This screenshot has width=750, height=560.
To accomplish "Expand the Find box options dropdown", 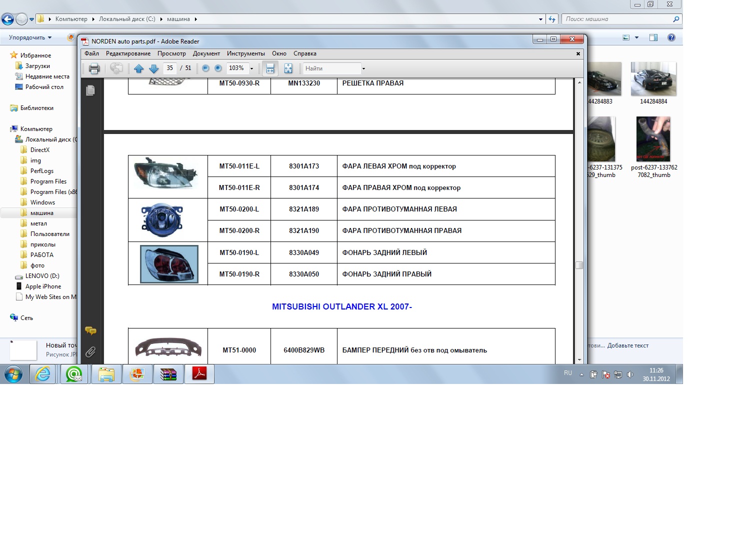I will 363,68.
